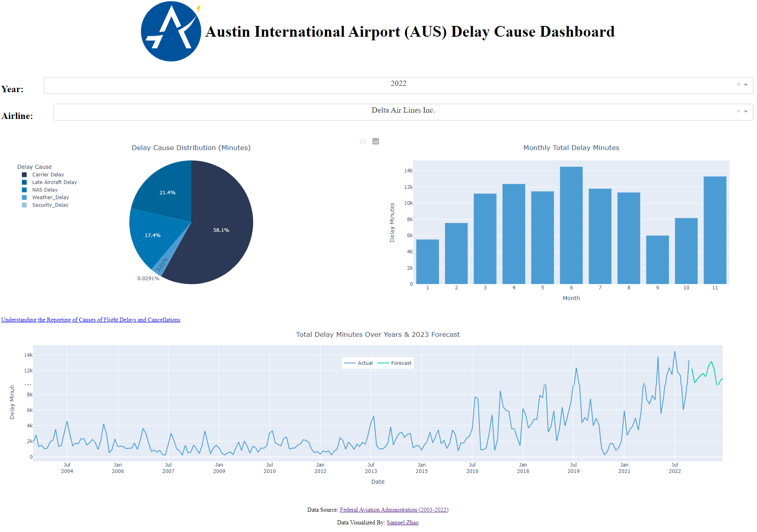The height and width of the screenshot is (532, 757).
Task: Open the Year dropdown arrow
Action: click(745, 85)
